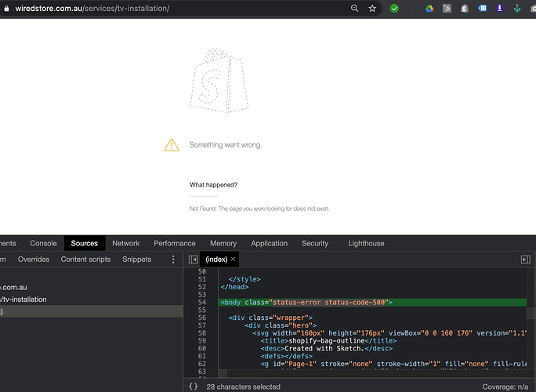
Task: Open the Snippets sub-tab
Action: click(137, 260)
